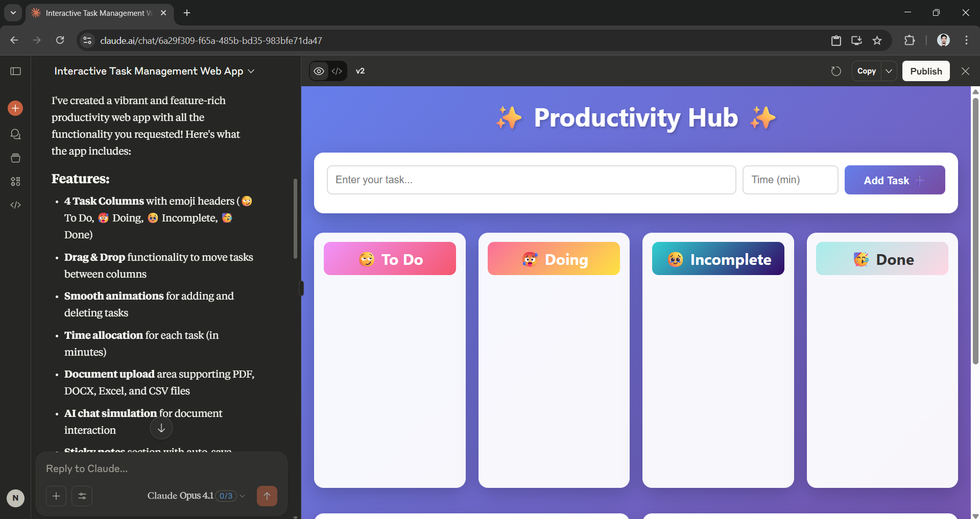Open the Chrome browser menu
The image size is (980, 519).
point(966,40)
